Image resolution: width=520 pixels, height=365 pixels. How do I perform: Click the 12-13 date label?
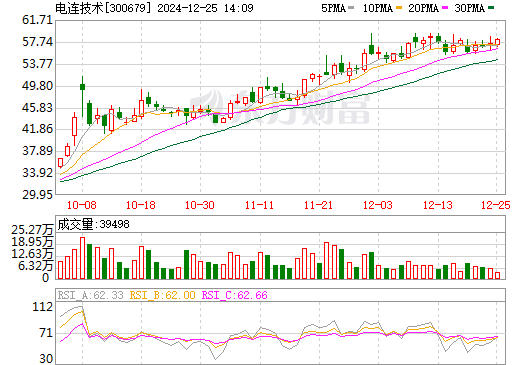point(438,205)
